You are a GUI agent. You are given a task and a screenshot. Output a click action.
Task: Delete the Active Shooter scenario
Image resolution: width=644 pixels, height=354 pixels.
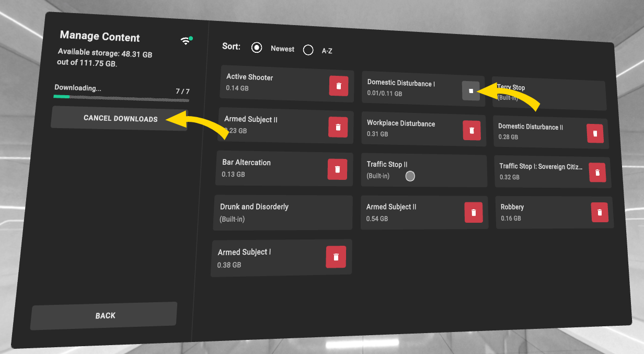pyautogui.click(x=338, y=86)
